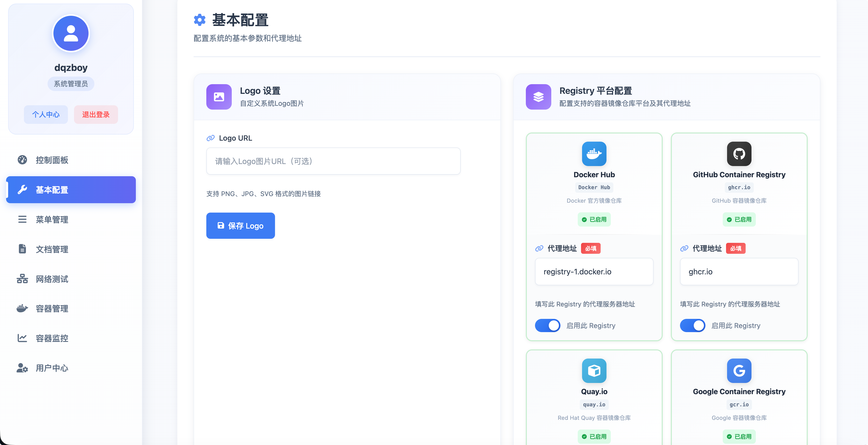Click the Logo URL input field
Image resolution: width=868 pixels, height=445 pixels.
[x=333, y=161]
